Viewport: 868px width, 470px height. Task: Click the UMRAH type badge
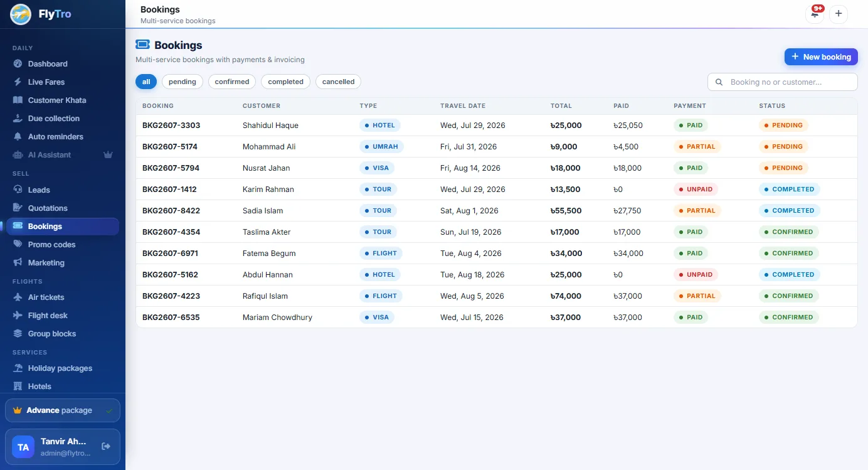click(382, 147)
